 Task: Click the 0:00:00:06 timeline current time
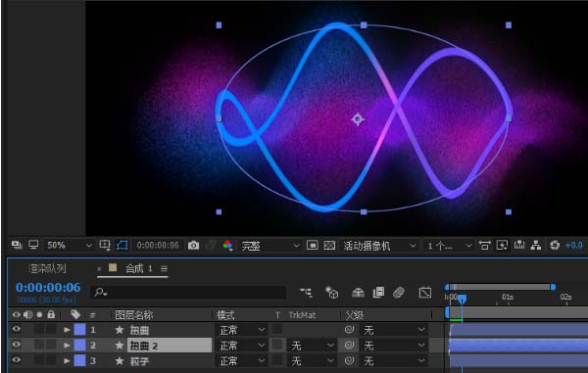coord(48,288)
